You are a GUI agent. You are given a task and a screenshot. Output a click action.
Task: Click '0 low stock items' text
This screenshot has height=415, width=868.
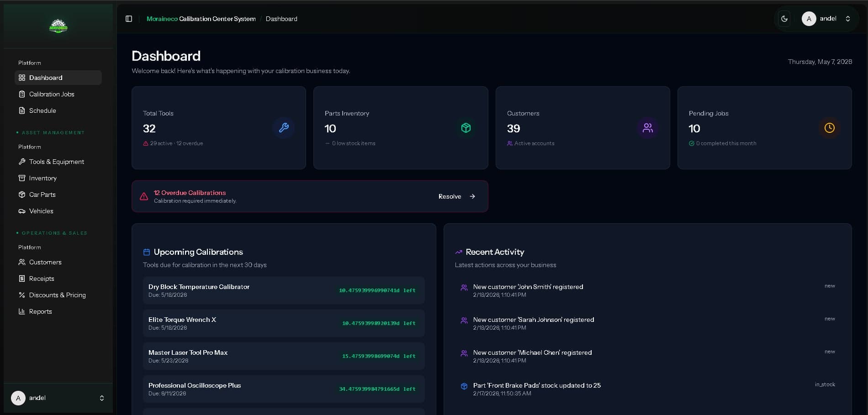(x=354, y=143)
